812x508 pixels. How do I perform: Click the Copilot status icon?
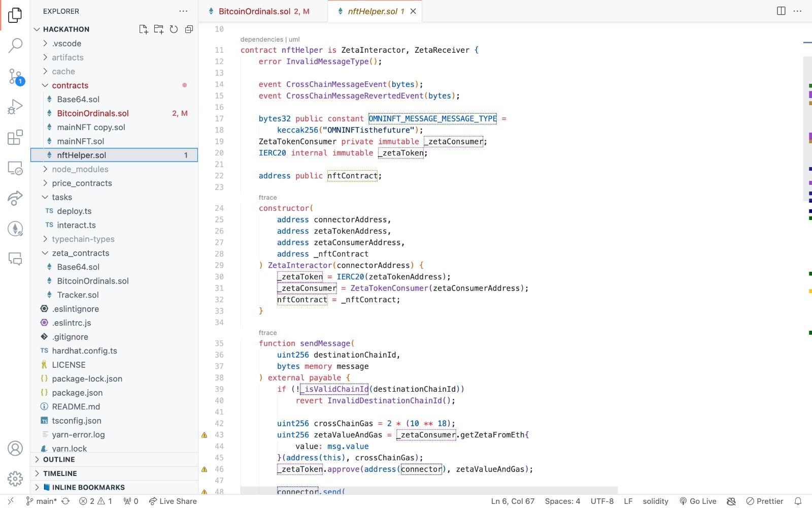731,501
